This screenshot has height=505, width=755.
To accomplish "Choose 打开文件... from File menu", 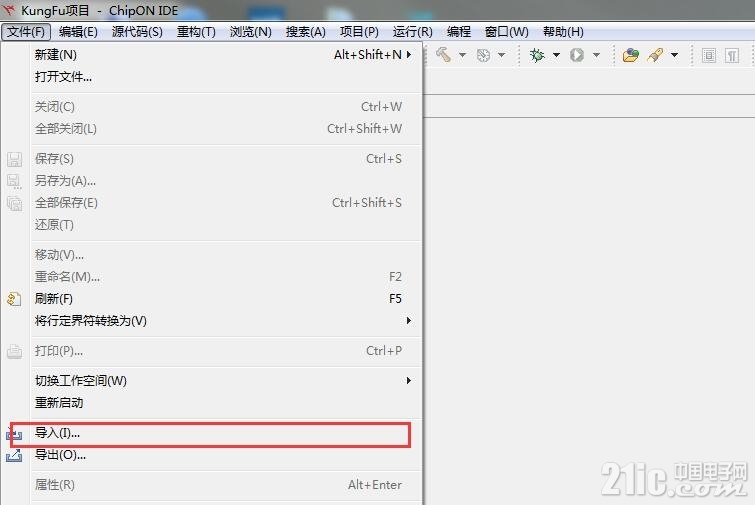I will [224, 77].
